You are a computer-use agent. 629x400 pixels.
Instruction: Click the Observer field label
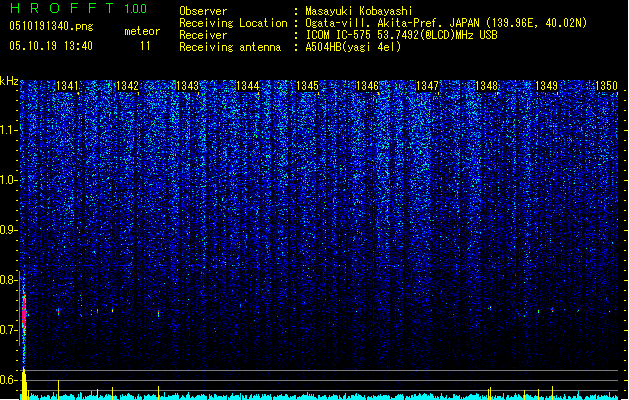[x=203, y=11]
